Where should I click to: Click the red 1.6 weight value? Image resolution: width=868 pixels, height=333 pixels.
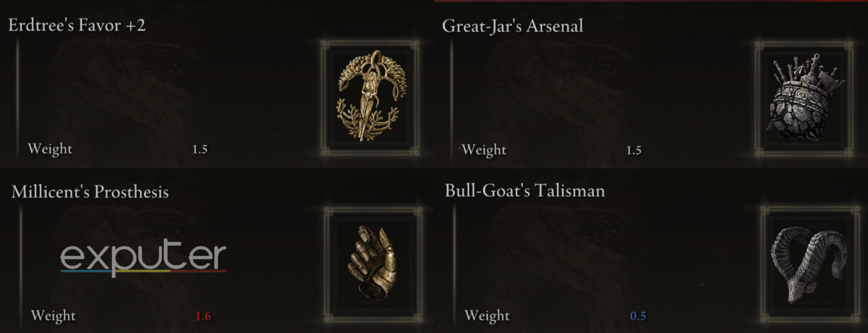coord(203,316)
